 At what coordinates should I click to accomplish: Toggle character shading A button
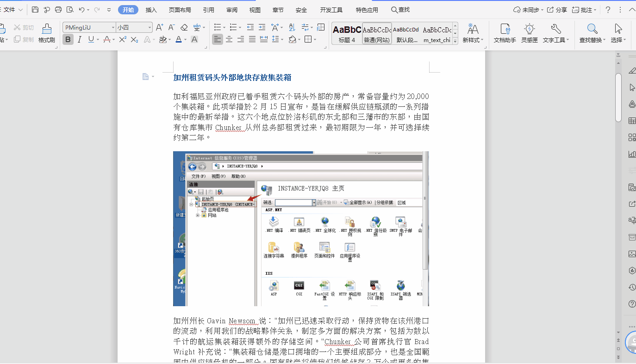tap(194, 40)
